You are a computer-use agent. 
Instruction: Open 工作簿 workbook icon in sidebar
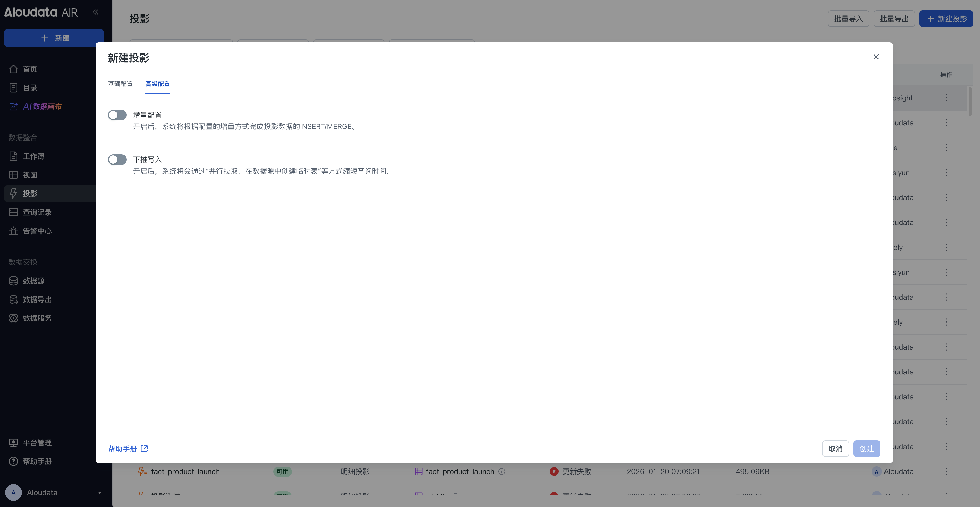pyautogui.click(x=13, y=156)
